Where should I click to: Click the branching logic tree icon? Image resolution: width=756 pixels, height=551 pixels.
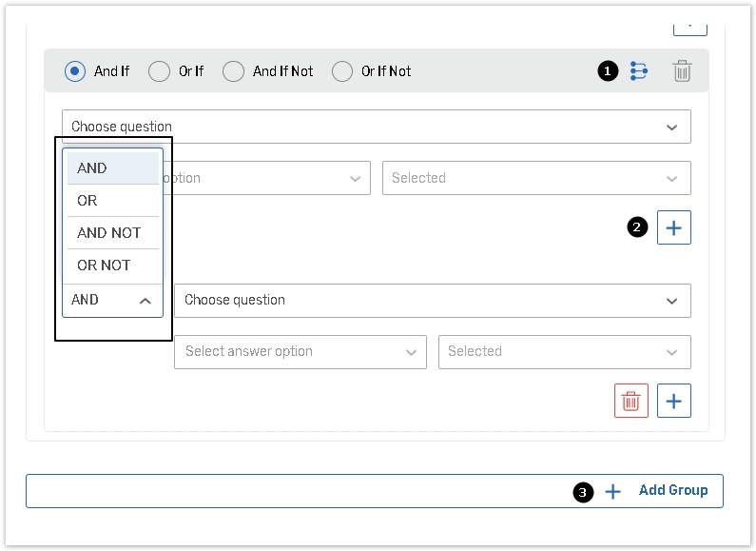coord(639,71)
